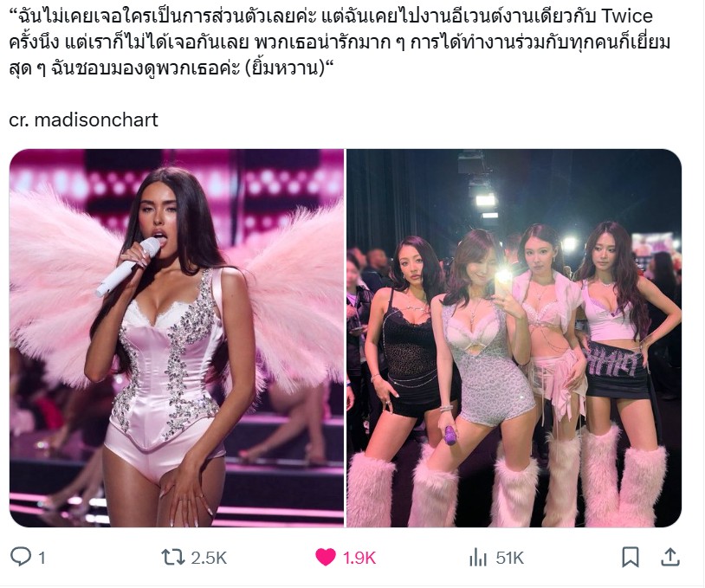This screenshot has height=588, width=705.
Task: Open right photo of four women selfie
Action: (514, 338)
